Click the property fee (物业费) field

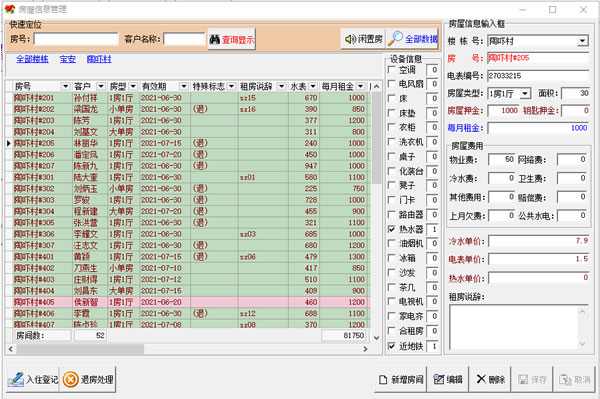[501, 160]
